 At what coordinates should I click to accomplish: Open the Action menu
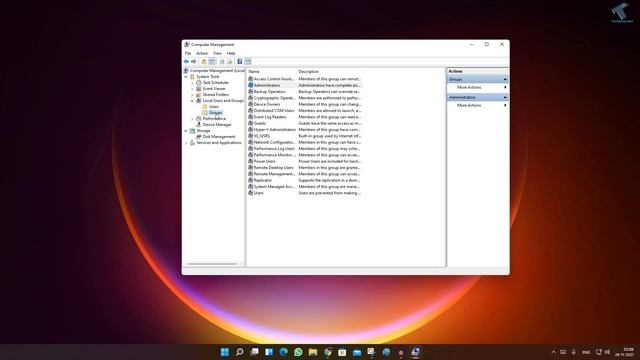point(202,53)
